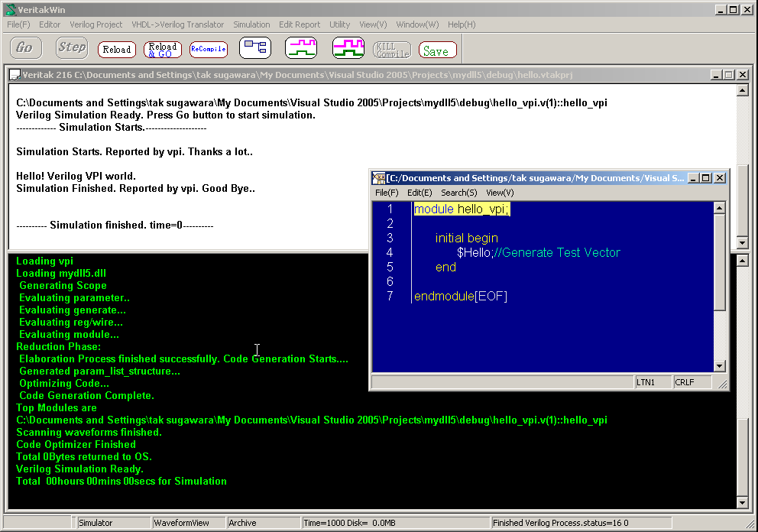Click the Archive status bar pane

tap(264, 523)
